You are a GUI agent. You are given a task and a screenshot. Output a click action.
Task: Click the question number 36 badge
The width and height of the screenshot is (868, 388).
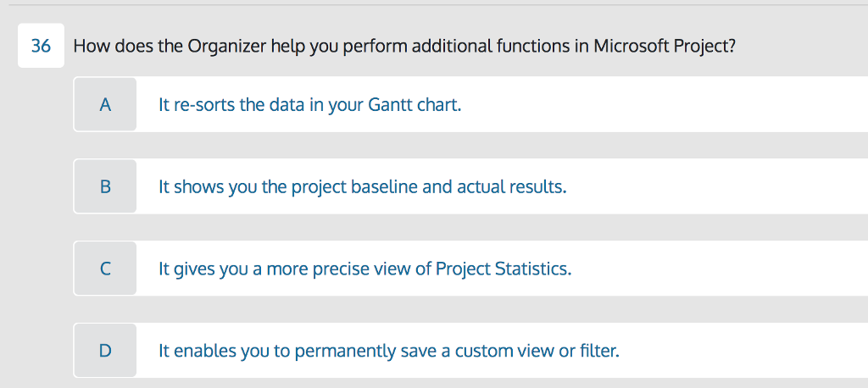(x=41, y=46)
